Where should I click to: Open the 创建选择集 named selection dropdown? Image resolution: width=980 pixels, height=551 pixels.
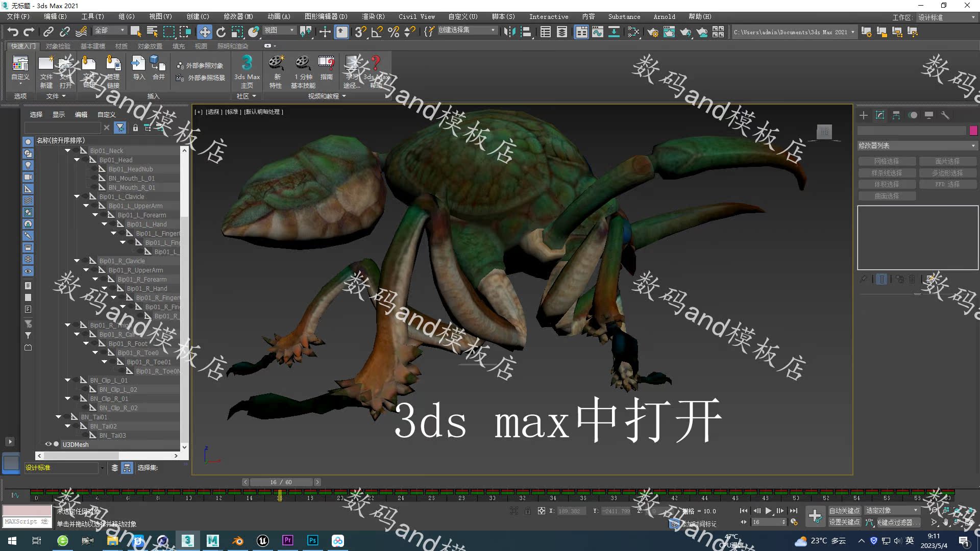(467, 30)
